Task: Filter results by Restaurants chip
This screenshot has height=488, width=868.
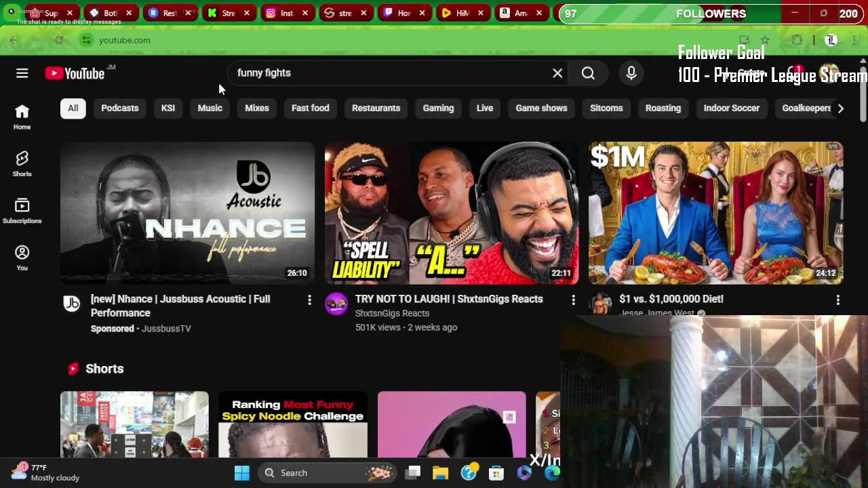Action: click(376, 108)
